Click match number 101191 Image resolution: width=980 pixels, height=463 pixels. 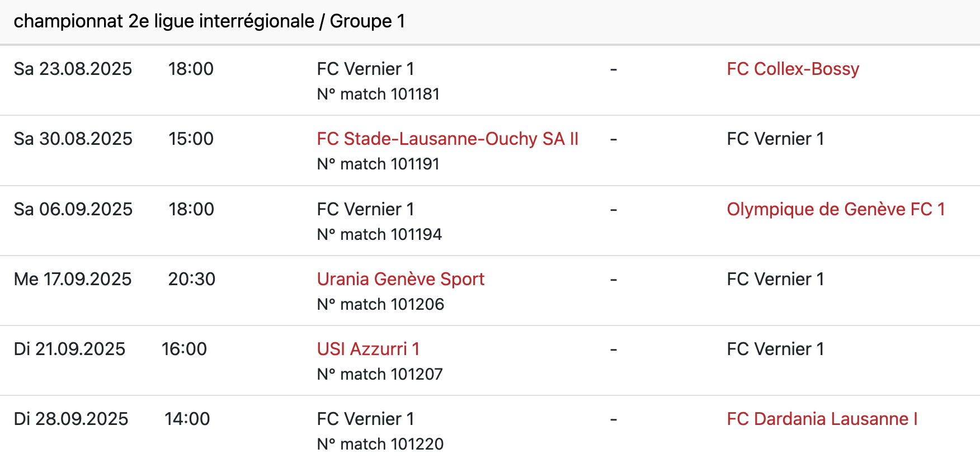click(x=378, y=164)
